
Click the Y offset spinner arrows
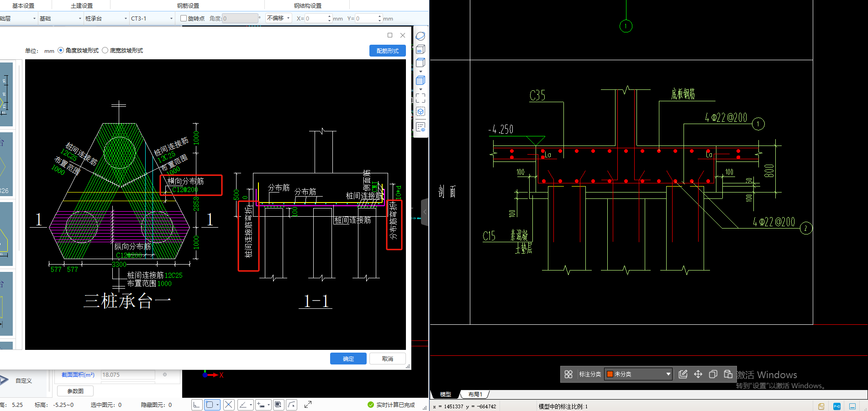(379, 18)
